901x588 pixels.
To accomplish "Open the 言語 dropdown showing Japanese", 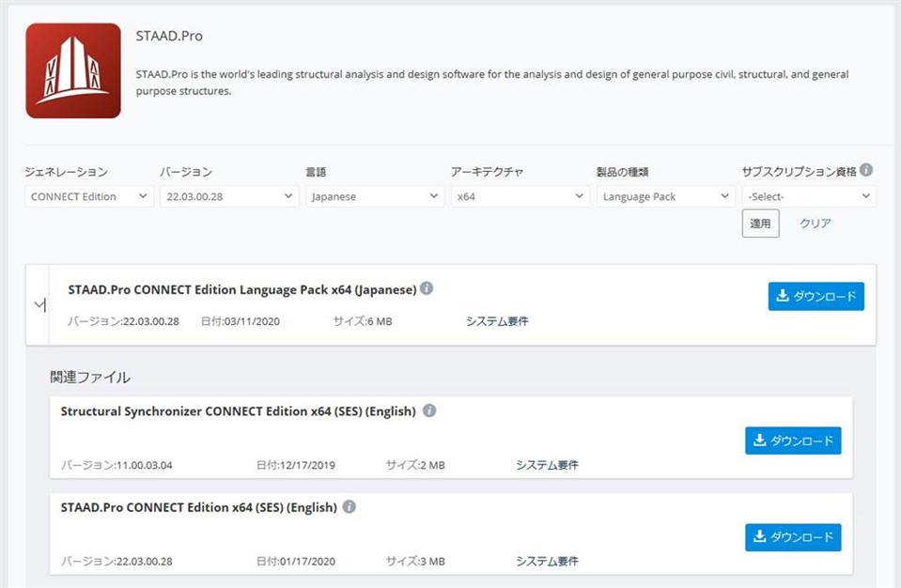I will click(375, 196).
